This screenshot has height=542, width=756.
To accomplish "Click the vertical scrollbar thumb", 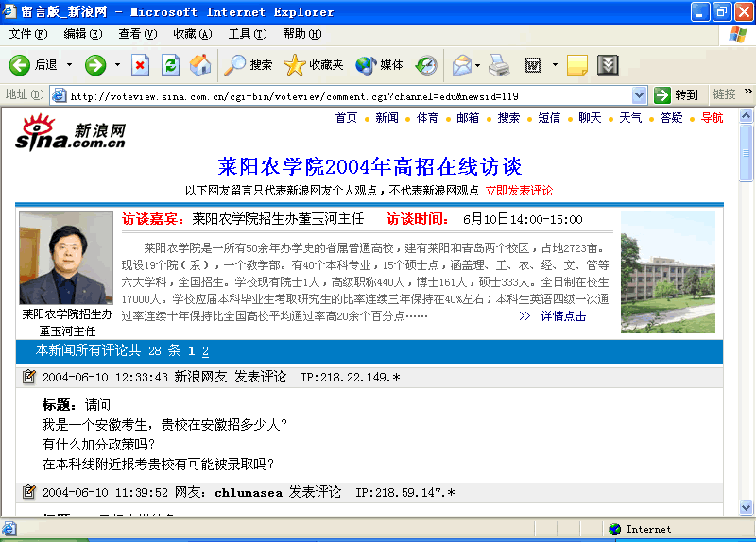I will coord(746,153).
